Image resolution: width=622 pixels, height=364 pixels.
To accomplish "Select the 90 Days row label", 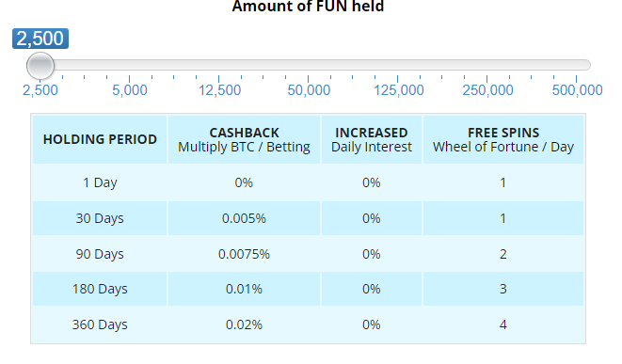I will 100,254.
